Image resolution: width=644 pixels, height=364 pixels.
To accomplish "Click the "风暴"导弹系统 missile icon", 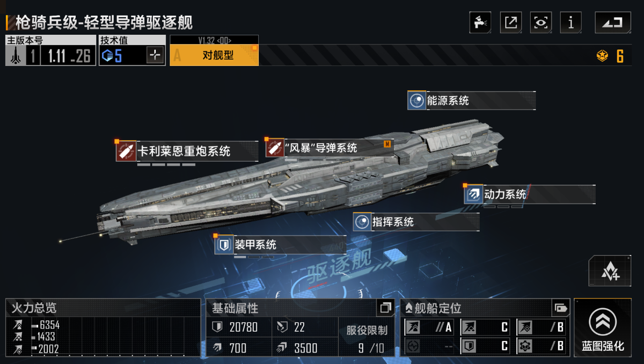I will pyautogui.click(x=274, y=148).
